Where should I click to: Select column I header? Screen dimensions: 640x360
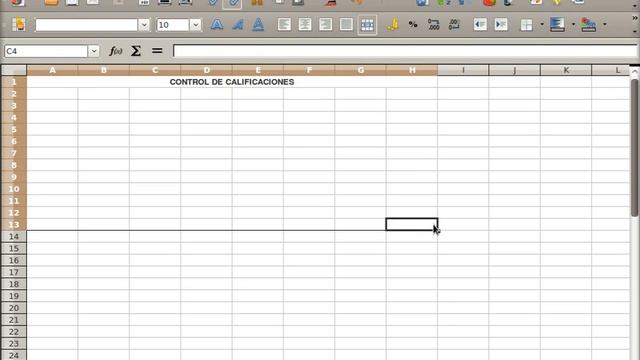coord(463,70)
